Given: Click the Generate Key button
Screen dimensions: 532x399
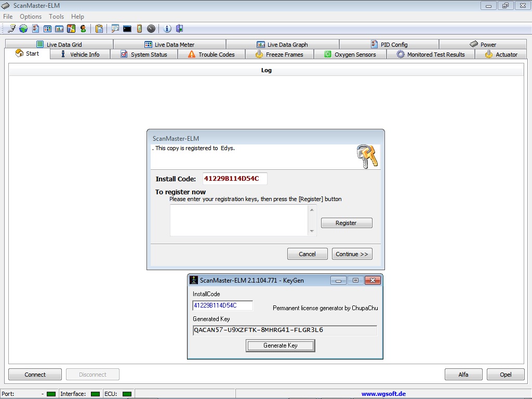Looking at the screenshot, I should pyautogui.click(x=280, y=345).
